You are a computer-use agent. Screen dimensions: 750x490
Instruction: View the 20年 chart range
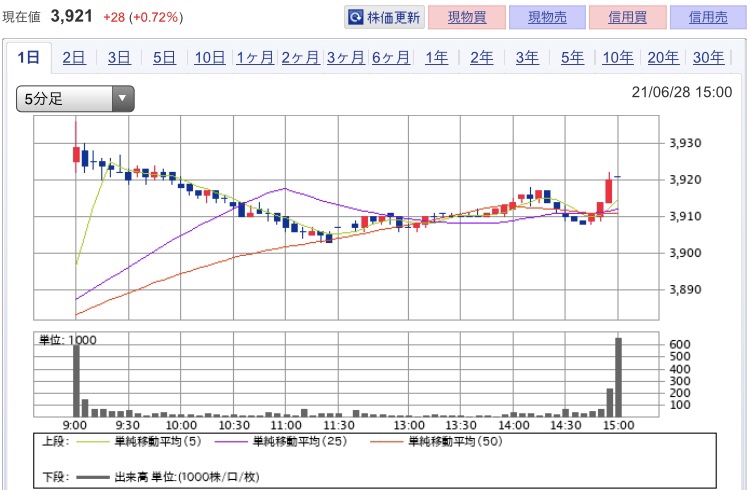click(x=663, y=58)
